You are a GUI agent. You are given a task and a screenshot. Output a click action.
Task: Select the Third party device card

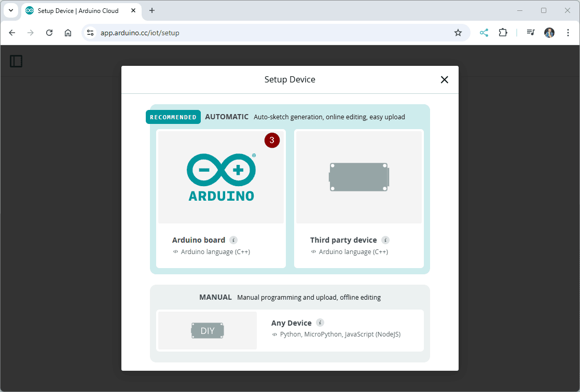tap(358, 198)
